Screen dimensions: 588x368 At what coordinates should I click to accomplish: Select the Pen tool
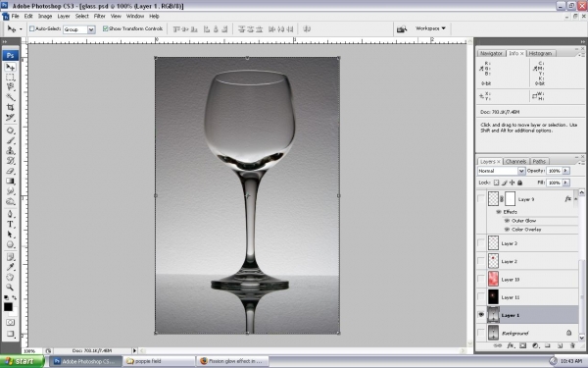coord(10,214)
